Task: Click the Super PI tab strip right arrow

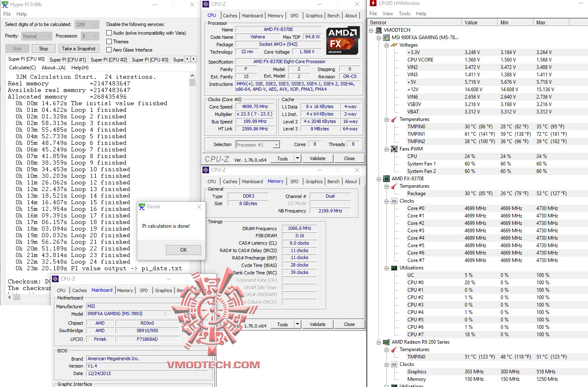Action: click(x=193, y=59)
